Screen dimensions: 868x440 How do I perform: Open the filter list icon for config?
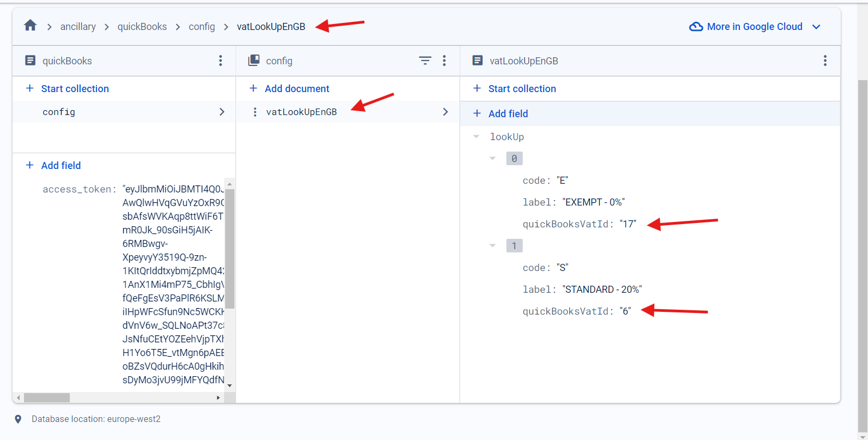tap(425, 61)
